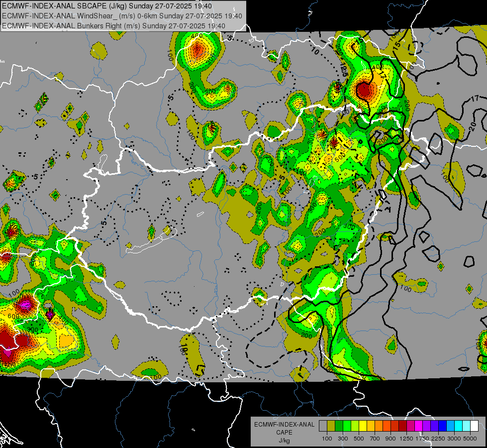Click the gray swatch in the CAPE legend
Screen dimensions: 487x448
(323, 426)
